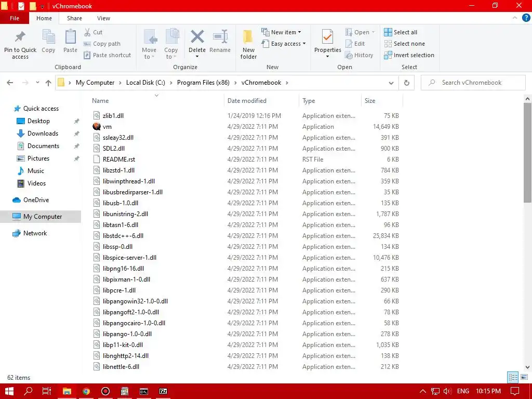Sort by the Type column

(x=309, y=101)
